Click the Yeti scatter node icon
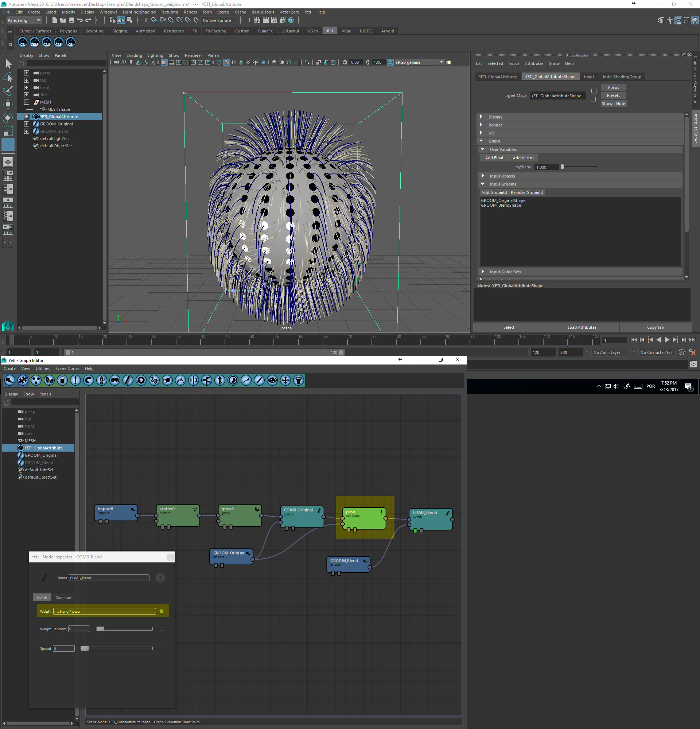Image resolution: width=700 pixels, height=729 pixels. click(36, 380)
